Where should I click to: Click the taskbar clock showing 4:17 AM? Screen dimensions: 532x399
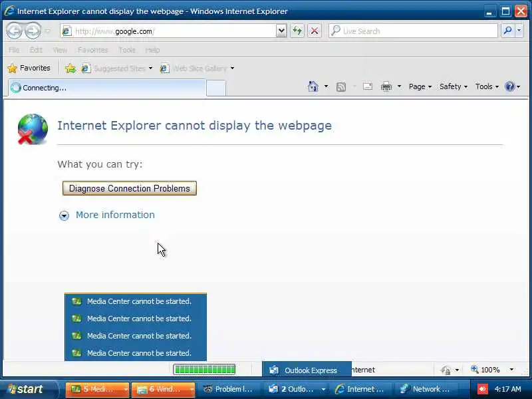[x=507, y=389]
